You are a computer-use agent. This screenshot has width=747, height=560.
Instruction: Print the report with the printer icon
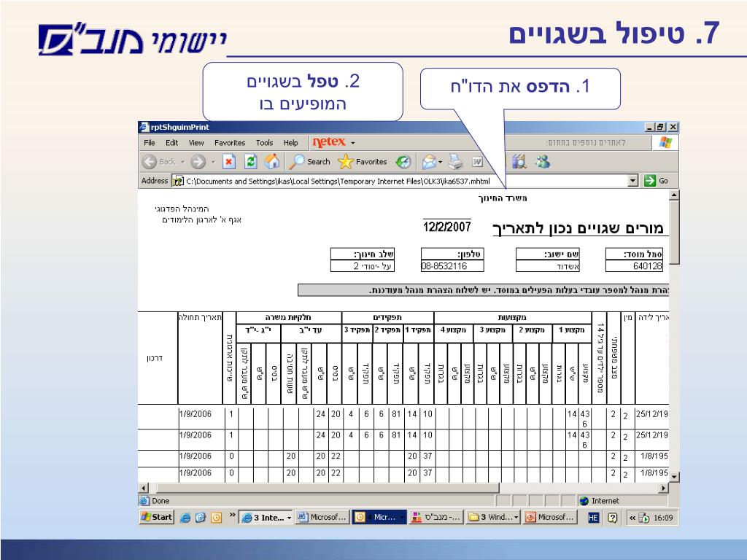(x=456, y=162)
